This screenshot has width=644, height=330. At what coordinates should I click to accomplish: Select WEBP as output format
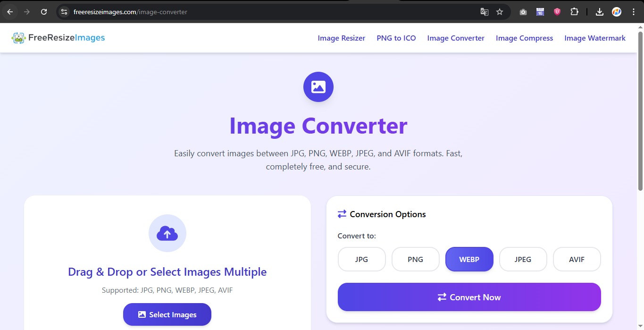(x=469, y=259)
